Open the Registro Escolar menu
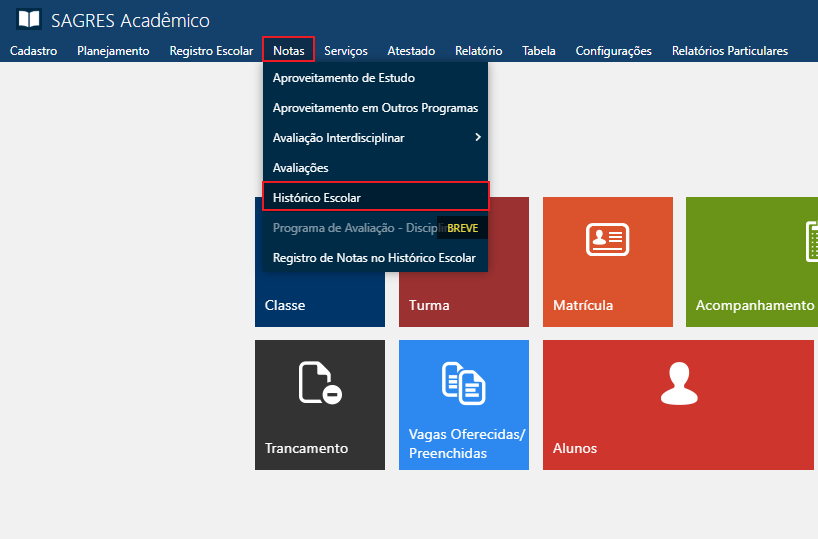818x539 pixels. (x=211, y=50)
